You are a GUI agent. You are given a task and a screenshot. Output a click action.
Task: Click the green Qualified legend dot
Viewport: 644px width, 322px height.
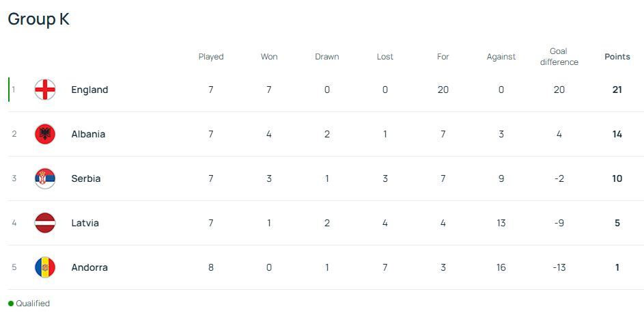[x=11, y=304]
